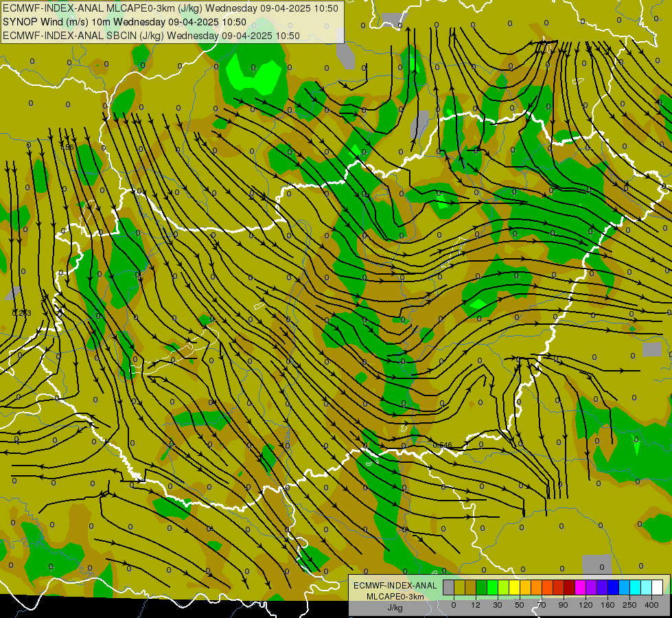
Task: Click the legend value '12'
Action: click(x=476, y=605)
